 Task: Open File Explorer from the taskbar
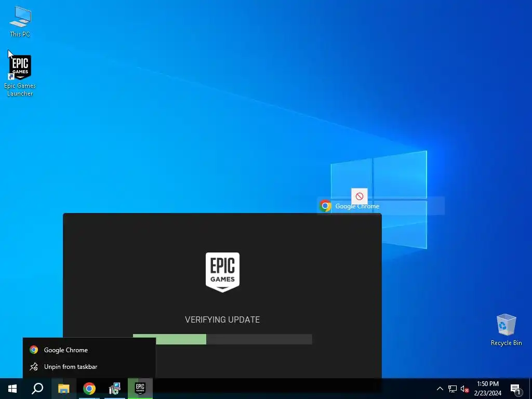point(63,389)
